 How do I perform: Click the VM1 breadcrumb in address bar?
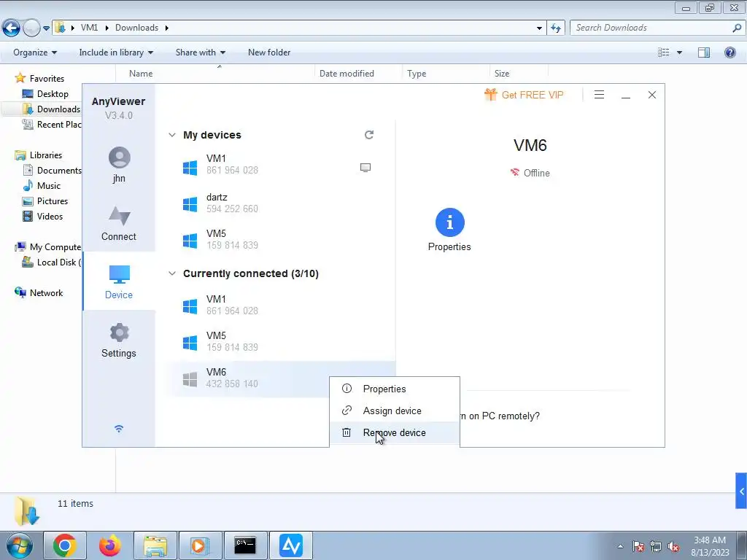(x=89, y=28)
